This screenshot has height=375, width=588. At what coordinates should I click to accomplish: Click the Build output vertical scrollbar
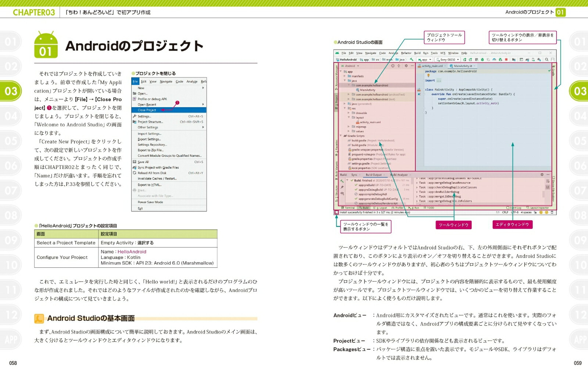click(543, 194)
